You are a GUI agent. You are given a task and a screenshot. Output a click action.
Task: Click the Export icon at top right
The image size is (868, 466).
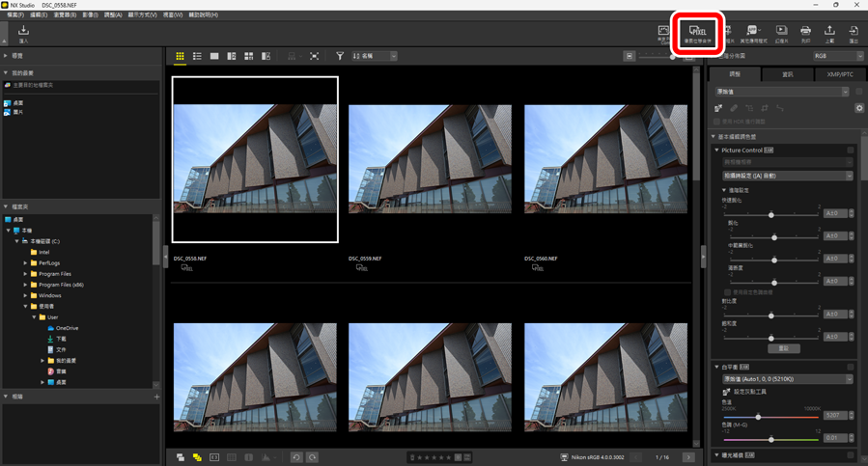(x=854, y=34)
